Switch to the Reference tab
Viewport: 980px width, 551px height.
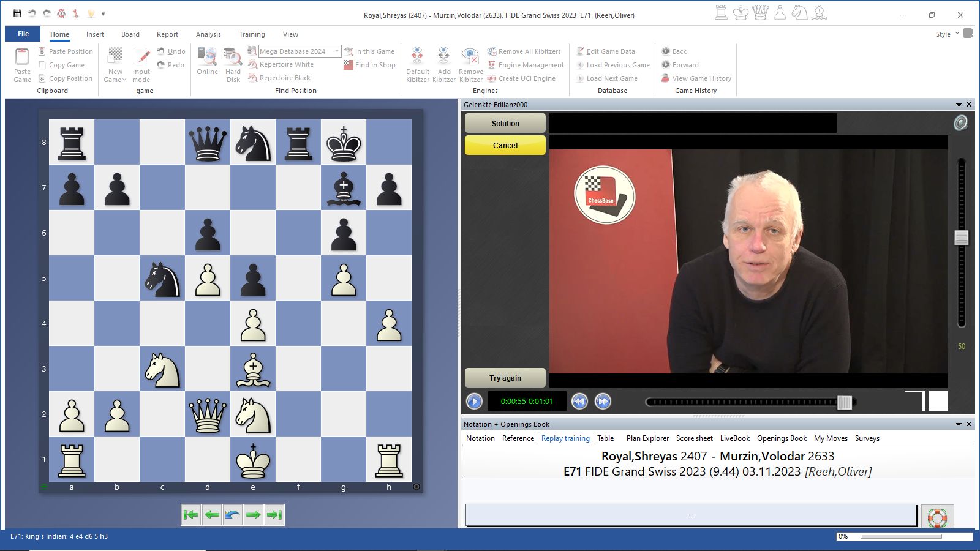(518, 438)
